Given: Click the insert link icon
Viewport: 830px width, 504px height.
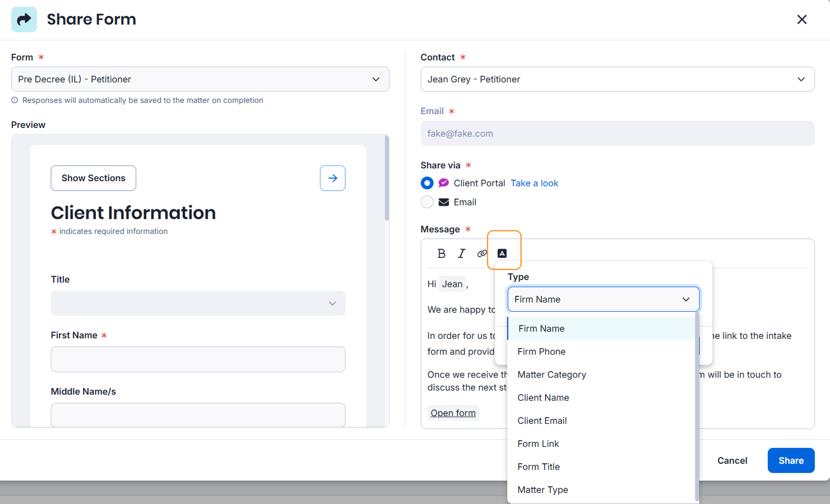Looking at the screenshot, I should coord(481,254).
